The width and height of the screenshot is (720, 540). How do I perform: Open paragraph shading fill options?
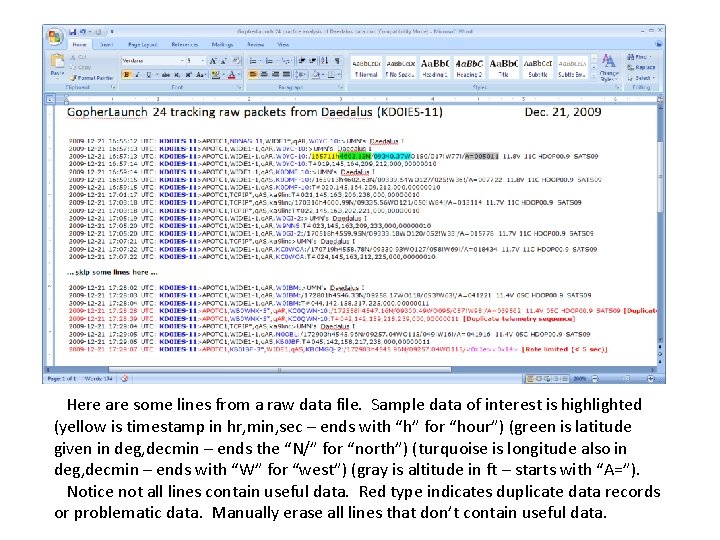[317, 74]
